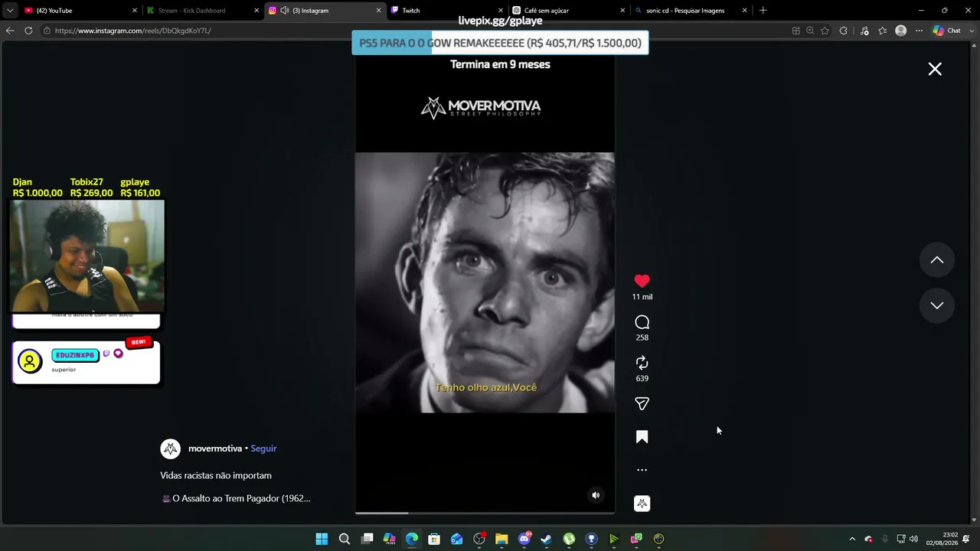
Task: Open Discord from the taskbar
Action: coord(524,539)
